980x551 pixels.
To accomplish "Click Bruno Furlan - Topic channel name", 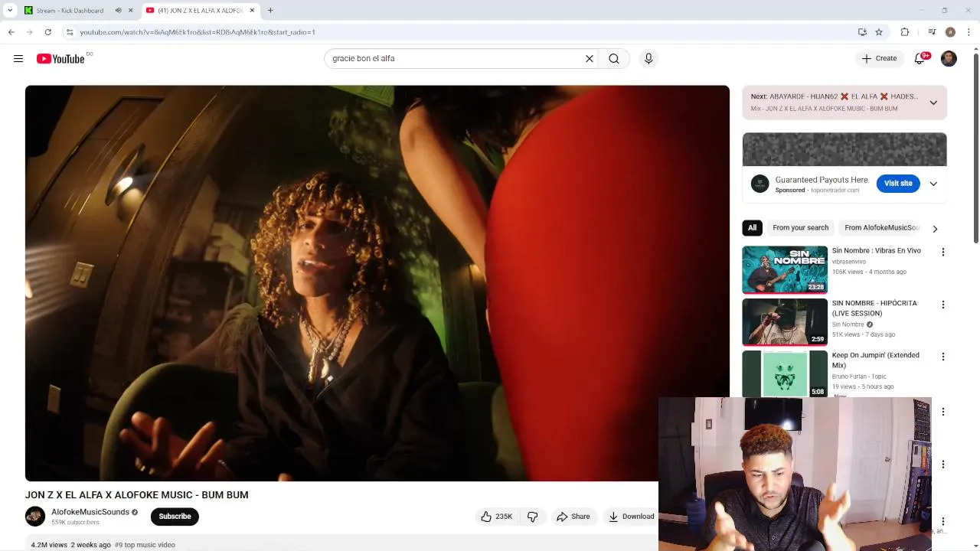I will click(x=859, y=377).
